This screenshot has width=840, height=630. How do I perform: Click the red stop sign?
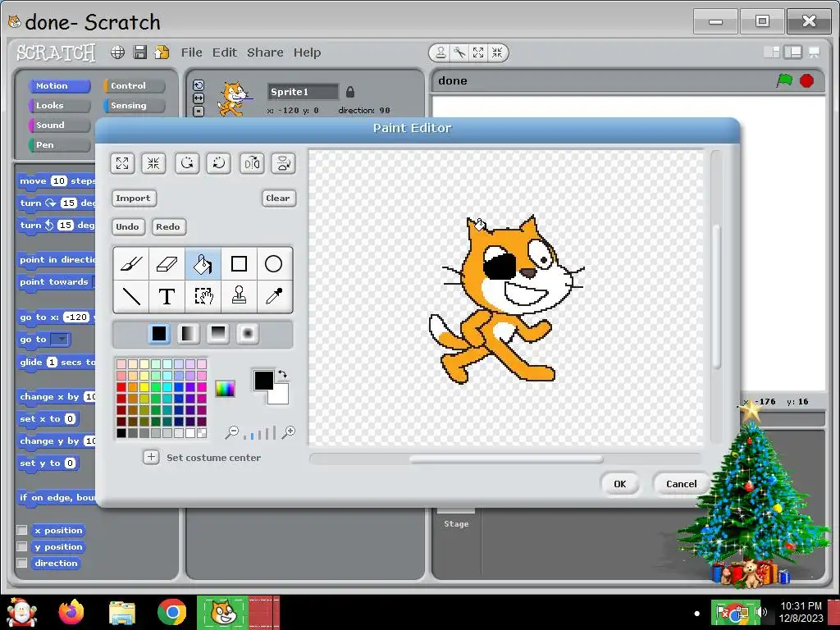point(807,81)
